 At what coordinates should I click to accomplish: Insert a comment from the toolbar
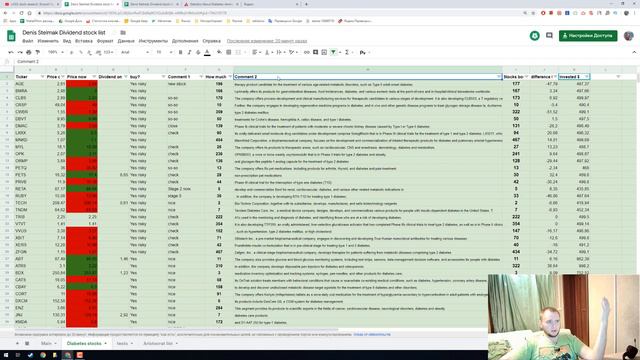tap(316, 52)
